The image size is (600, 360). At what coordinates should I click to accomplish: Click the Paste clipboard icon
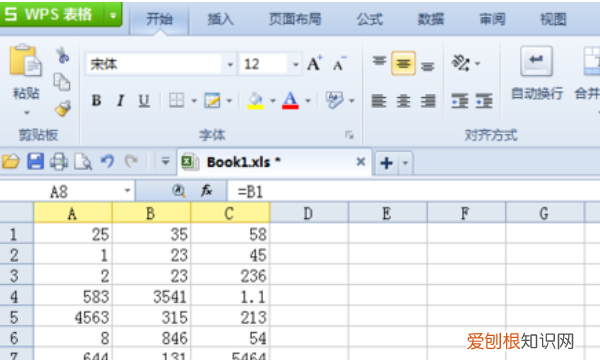point(25,60)
